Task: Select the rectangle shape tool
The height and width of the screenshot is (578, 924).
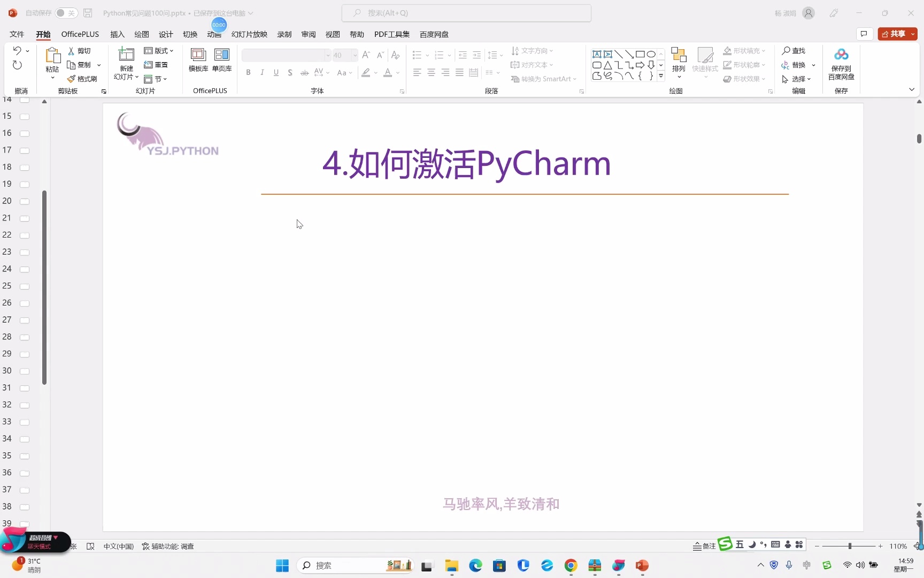Action: coord(640,54)
